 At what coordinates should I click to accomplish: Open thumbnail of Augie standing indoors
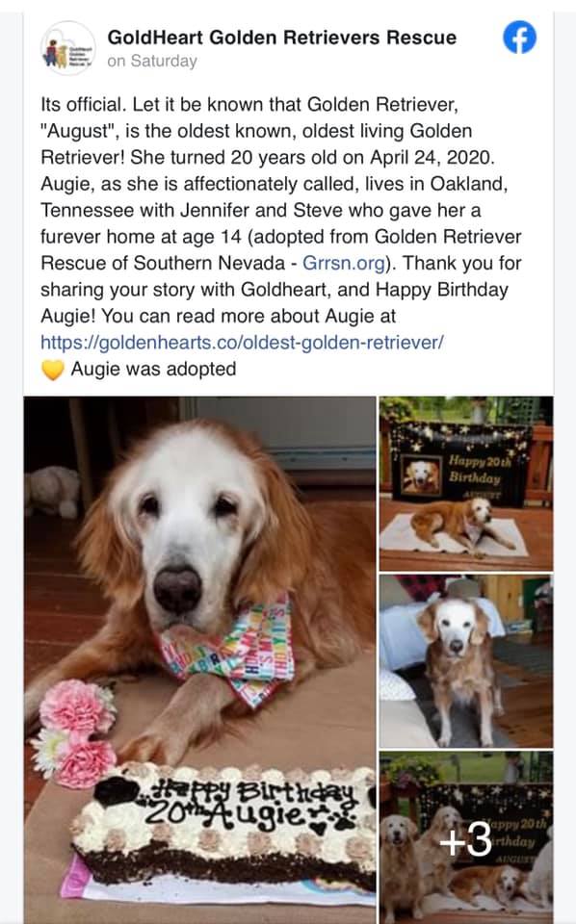tap(466, 661)
